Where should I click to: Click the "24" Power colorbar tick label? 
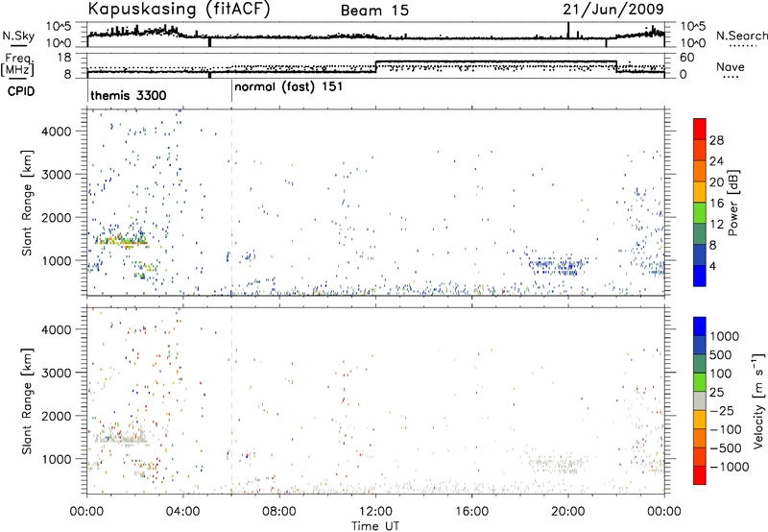coord(716,161)
